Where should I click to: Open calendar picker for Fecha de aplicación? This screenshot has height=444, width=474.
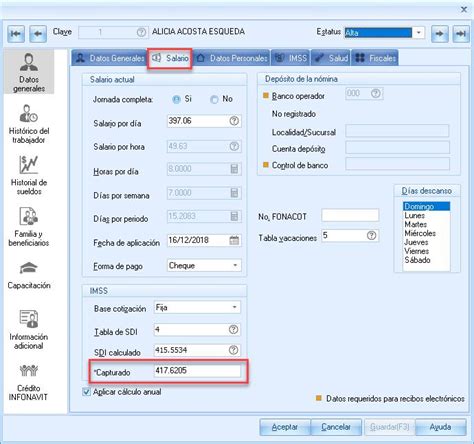(x=234, y=240)
